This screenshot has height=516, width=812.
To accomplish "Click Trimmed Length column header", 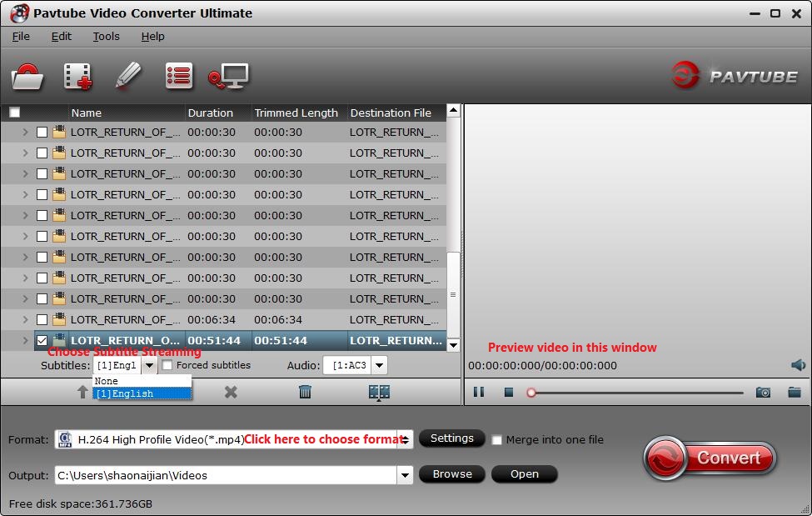I will (x=299, y=113).
